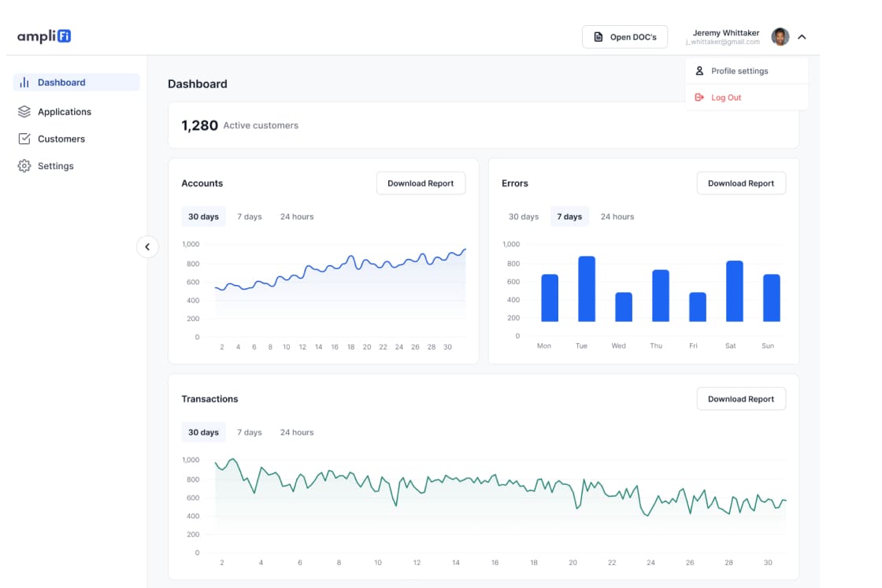Click the Fri bar in Errors chart
Screen dimensions: 882x588
tap(698, 307)
